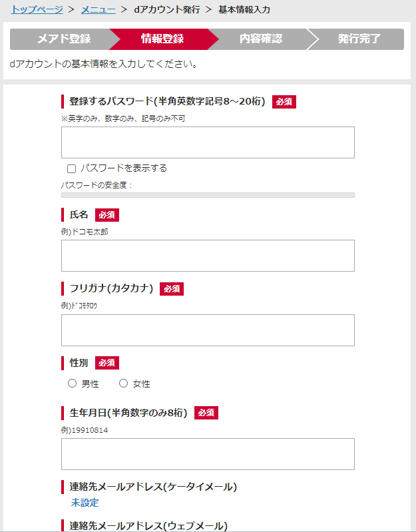The width and height of the screenshot is (416, 532).
Task: Focus the 生年月日 birthdate input field
Action: (x=208, y=454)
